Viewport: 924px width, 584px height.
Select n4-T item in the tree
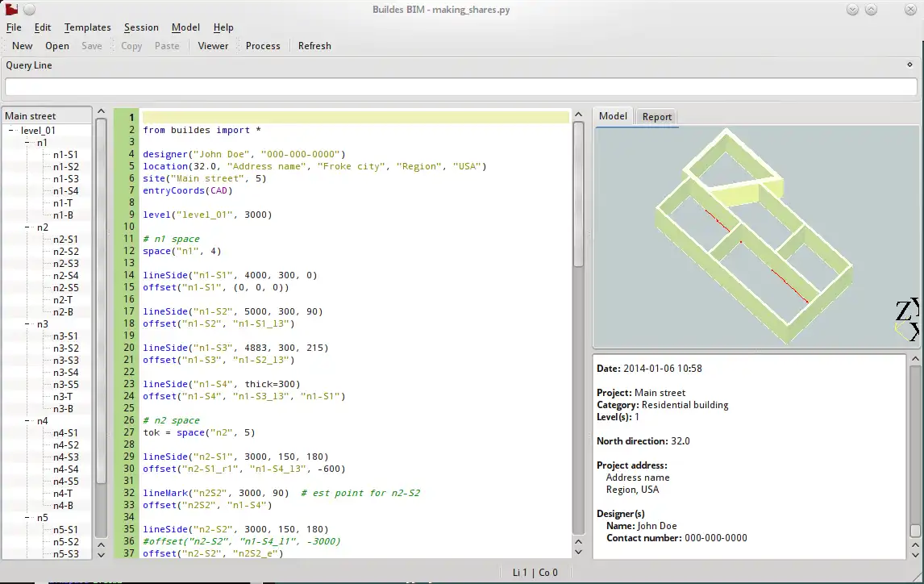[63, 494]
